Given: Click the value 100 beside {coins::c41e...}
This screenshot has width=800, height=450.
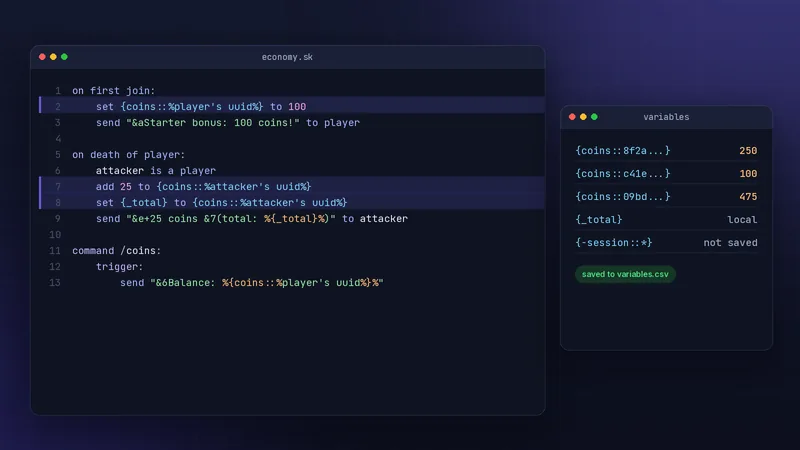Looking at the screenshot, I should coord(748,173).
